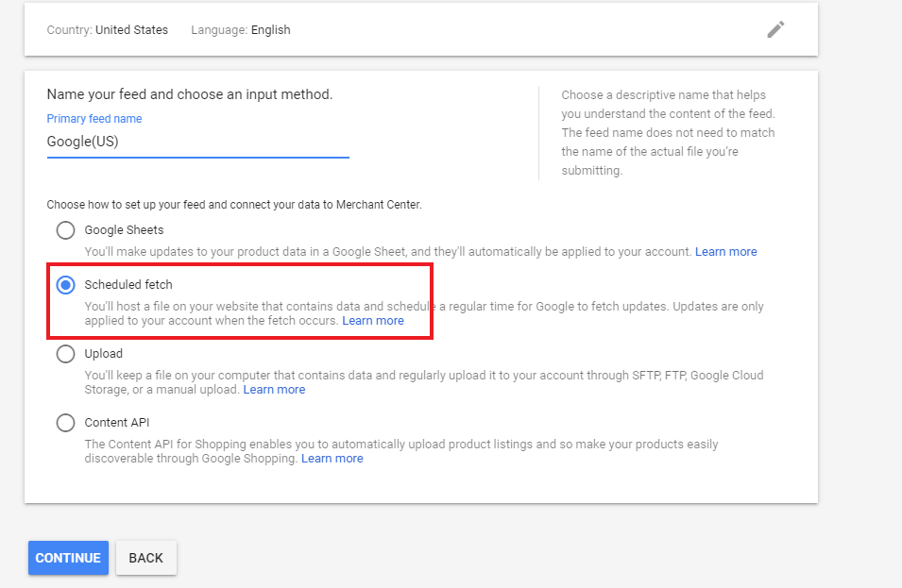Click the 'Content API' option label
Image resolution: width=902 pixels, height=588 pixels.
pos(117,423)
